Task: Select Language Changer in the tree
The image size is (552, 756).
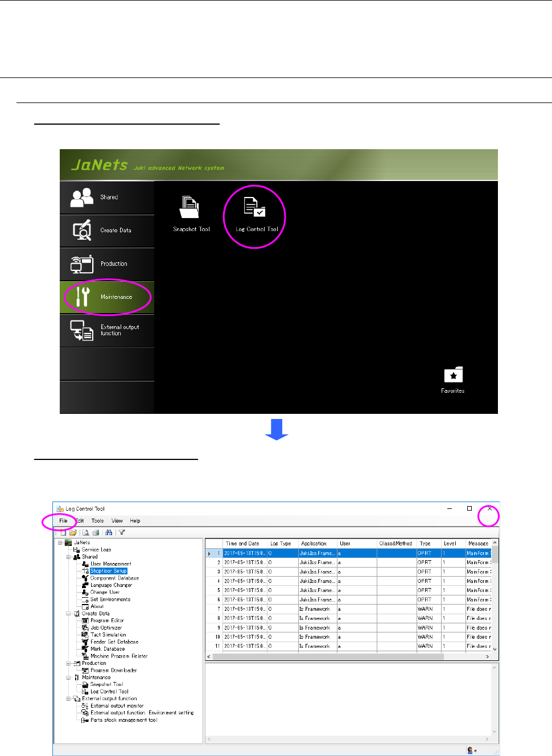Action: [111, 585]
